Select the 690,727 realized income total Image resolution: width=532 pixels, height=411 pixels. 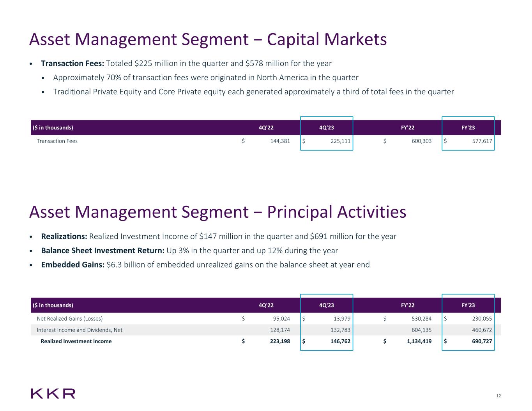click(x=482, y=341)
